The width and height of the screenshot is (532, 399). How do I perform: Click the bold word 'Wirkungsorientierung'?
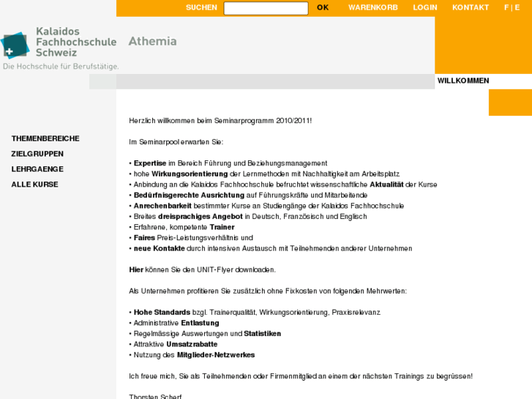pos(190,174)
